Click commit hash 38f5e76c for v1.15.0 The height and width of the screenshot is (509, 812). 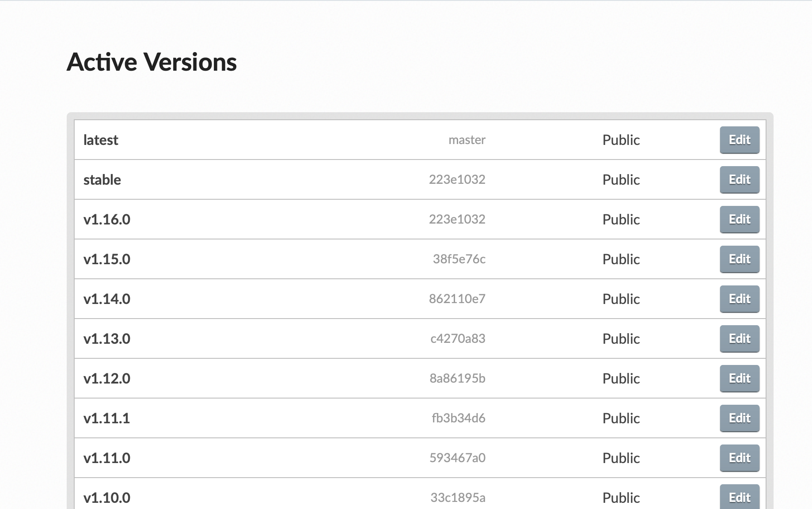pyautogui.click(x=459, y=259)
